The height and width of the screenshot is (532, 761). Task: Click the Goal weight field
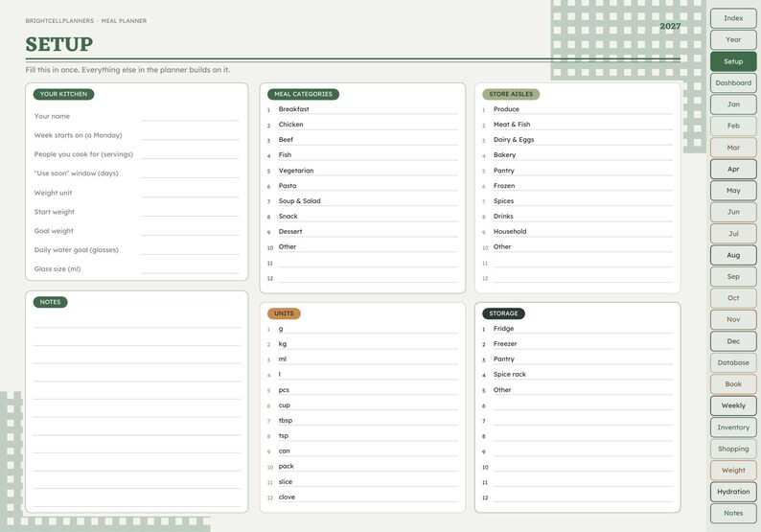[190, 231]
